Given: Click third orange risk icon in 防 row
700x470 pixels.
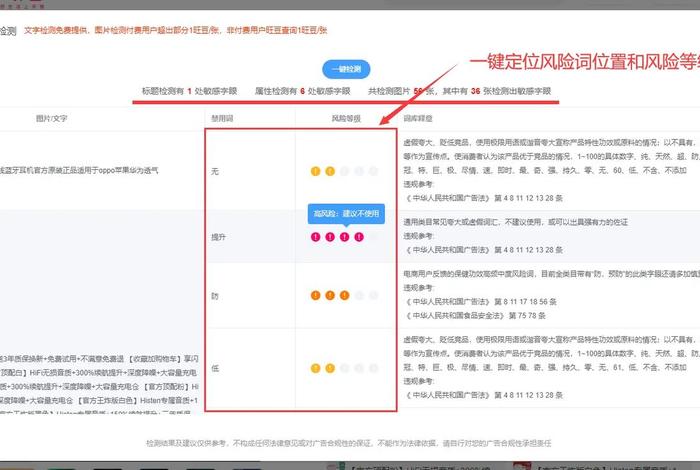Looking at the screenshot, I should point(345,295).
